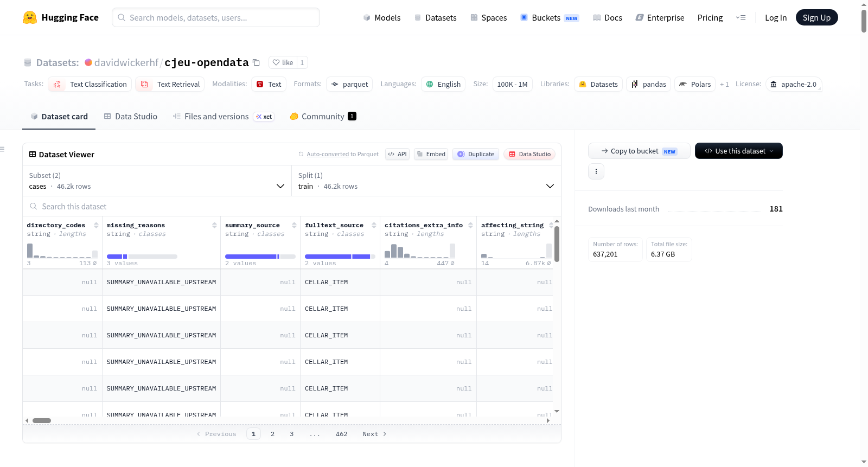Go to Spaces in the navigation

(x=488, y=17)
